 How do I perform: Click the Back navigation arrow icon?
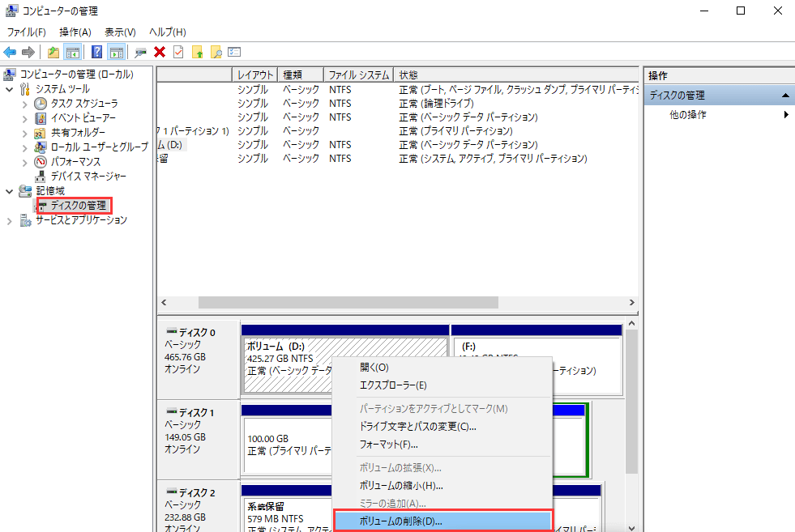click(x=9, y=52)
